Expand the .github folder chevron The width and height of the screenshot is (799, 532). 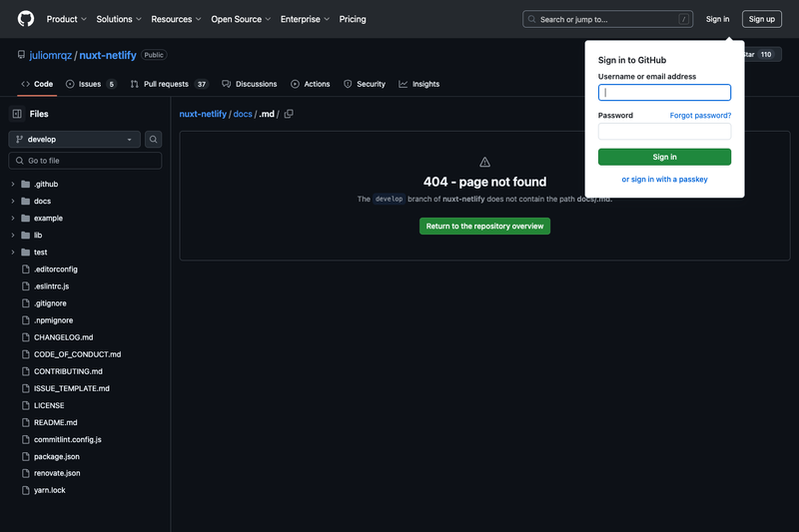pos(13,184)
